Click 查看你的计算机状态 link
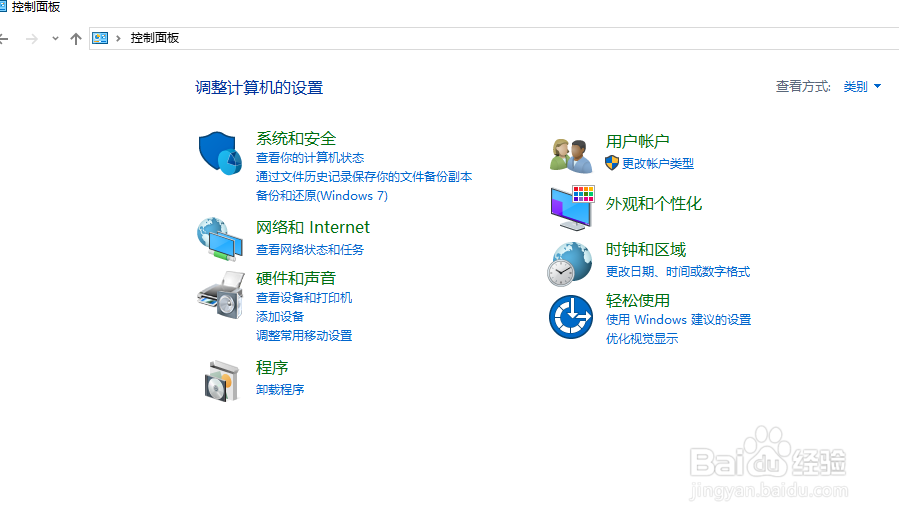 (x=310, y=158)
